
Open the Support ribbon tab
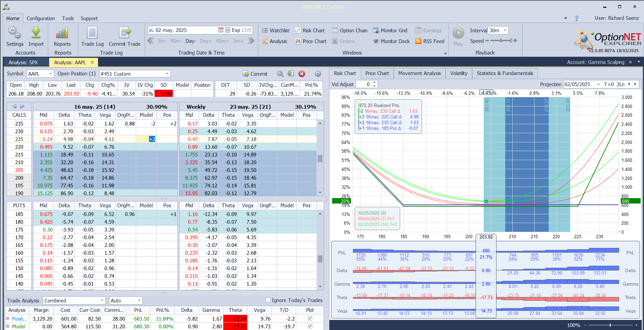(89, 19)
